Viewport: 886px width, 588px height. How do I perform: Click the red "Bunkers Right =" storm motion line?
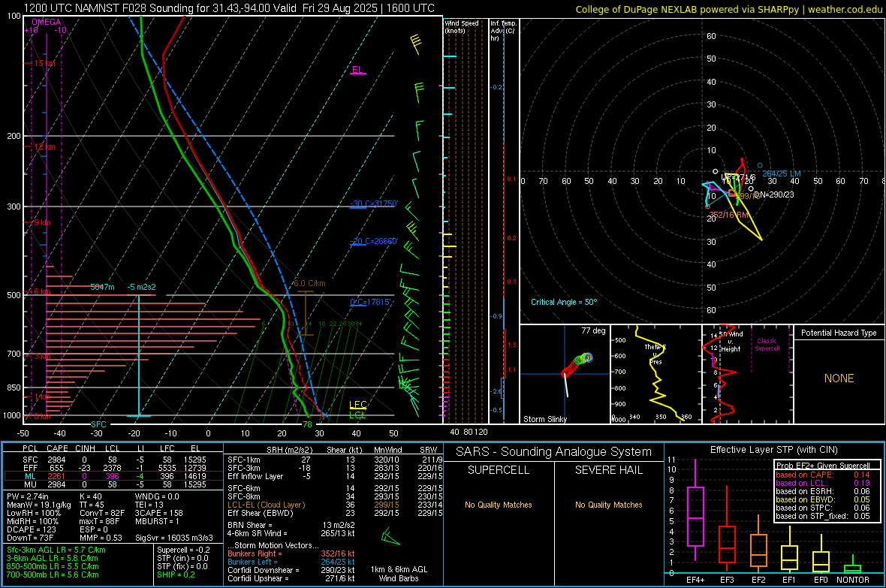291,553
